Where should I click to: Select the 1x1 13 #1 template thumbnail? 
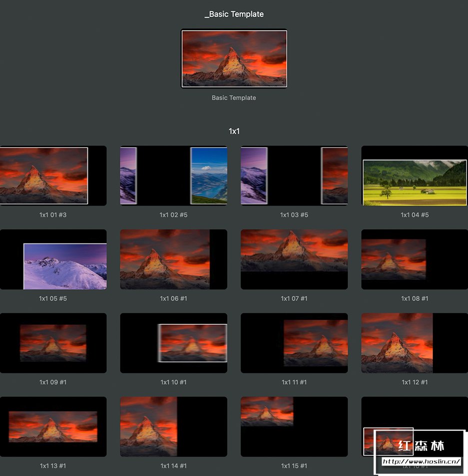tap(53, 427)
